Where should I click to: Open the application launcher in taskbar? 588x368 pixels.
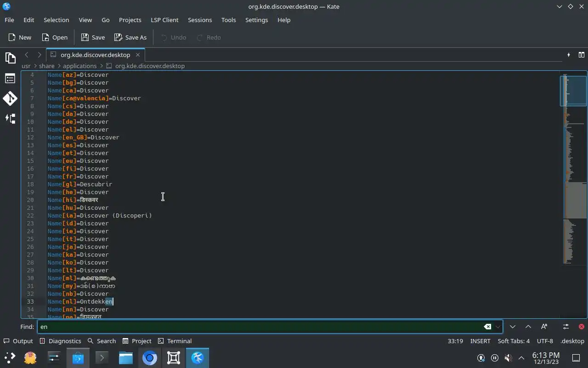[x=10, y=358]
